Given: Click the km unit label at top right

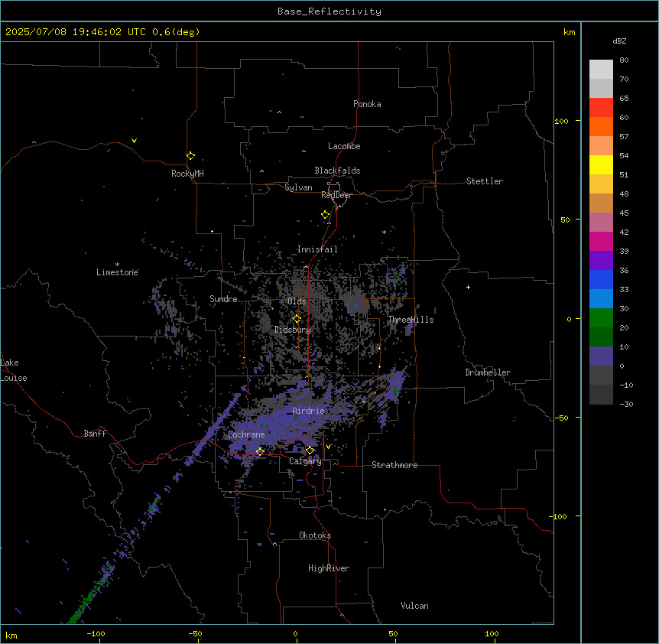Looking at the screenshot, I should pos(570,32).
